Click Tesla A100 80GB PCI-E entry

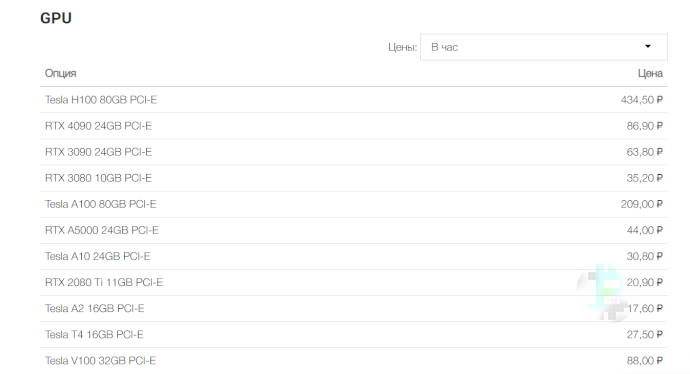click(x=354, y=204)
